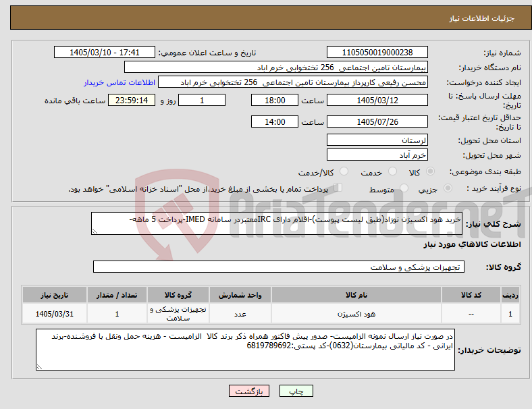The width and height of the screenshot is (532, 409).
Task: Click the بازگشت back button
Action: pos(249,391)
